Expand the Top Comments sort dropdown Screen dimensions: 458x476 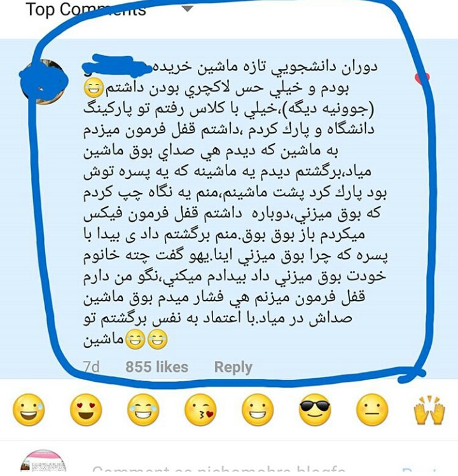pyautogui.click(x=188, y=8)
